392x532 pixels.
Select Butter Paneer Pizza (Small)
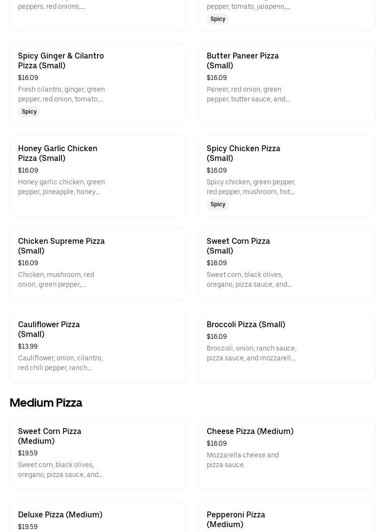242,60
